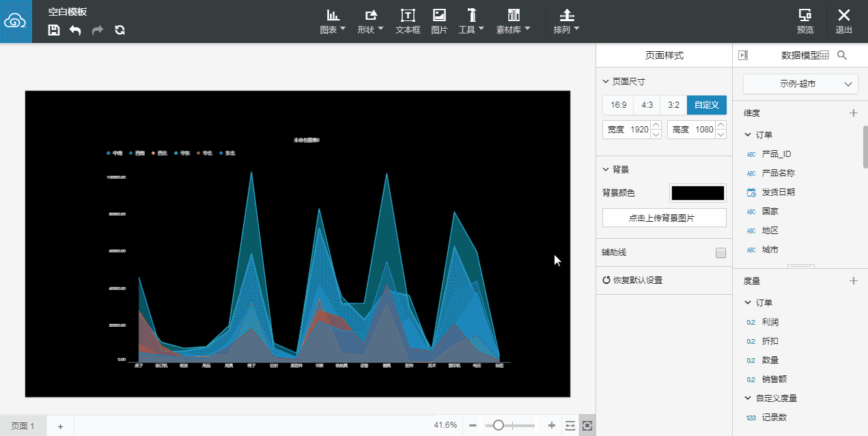
Task: Undo the last action
Action: pos(75,30)
